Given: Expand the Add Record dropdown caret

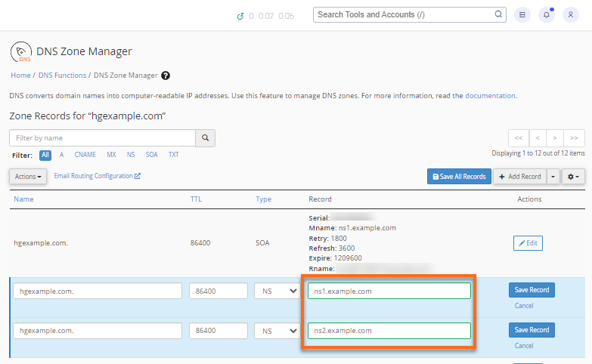Looking at the screenshot, I should point(553,177).
